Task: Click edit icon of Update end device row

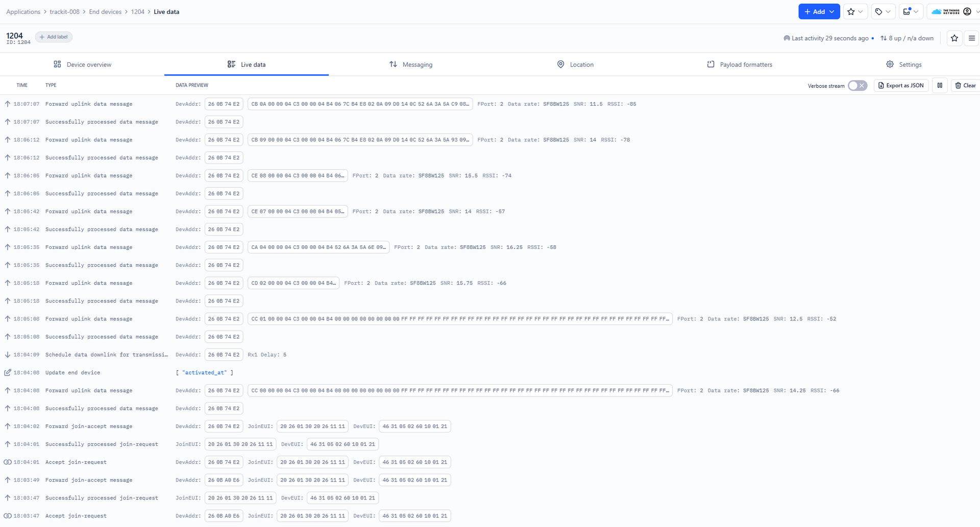Action: pyautogui.click(x=8, y=372)
